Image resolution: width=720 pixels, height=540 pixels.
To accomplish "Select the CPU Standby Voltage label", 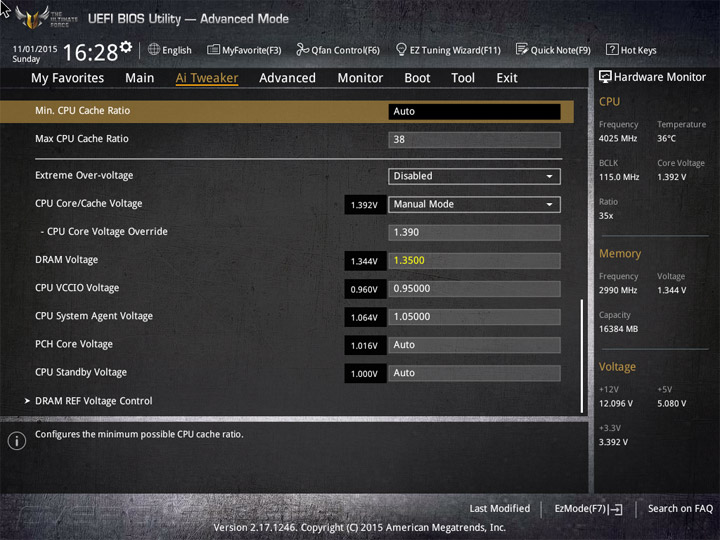I will pos(81,372).
